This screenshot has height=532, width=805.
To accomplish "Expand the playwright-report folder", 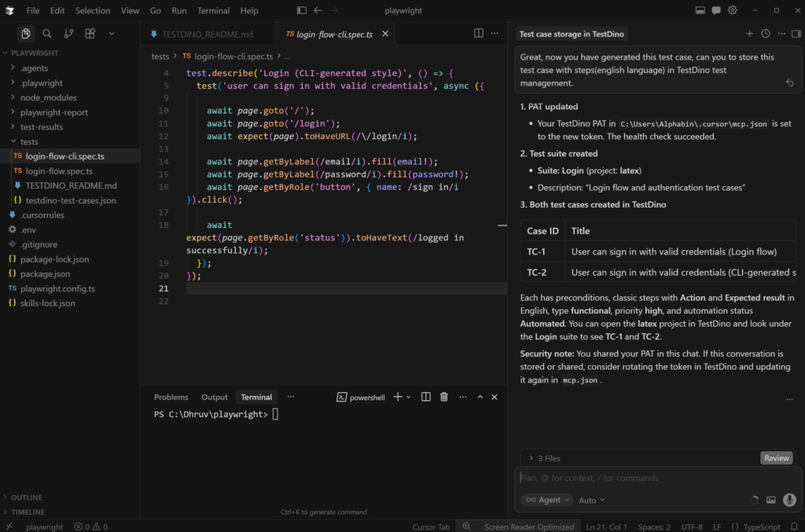I will point(53,112).
